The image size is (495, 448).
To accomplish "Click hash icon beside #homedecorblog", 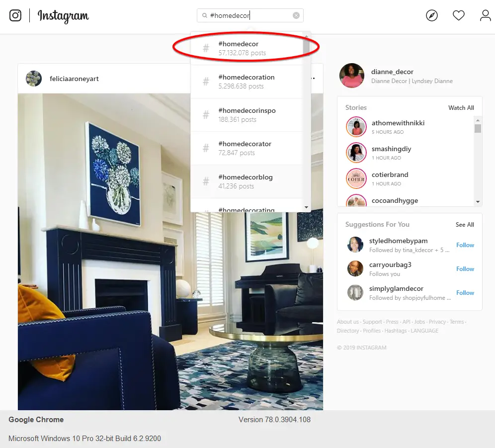I will (206, 181).
